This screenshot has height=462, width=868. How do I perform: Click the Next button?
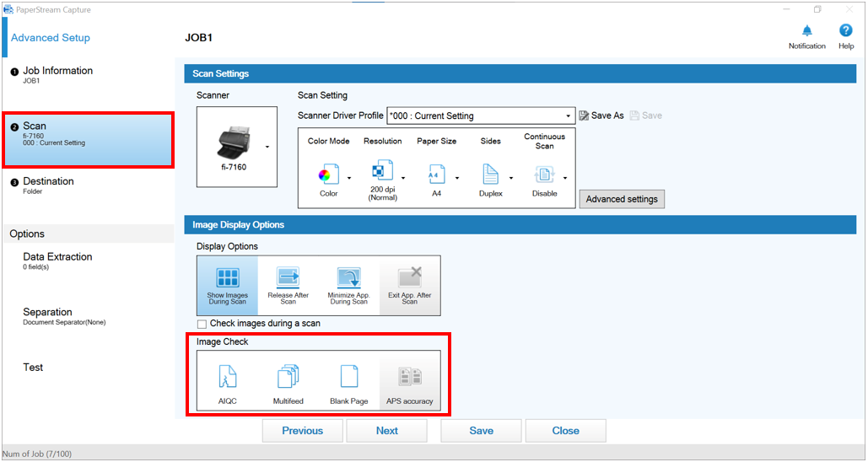[x=386, y=431]
